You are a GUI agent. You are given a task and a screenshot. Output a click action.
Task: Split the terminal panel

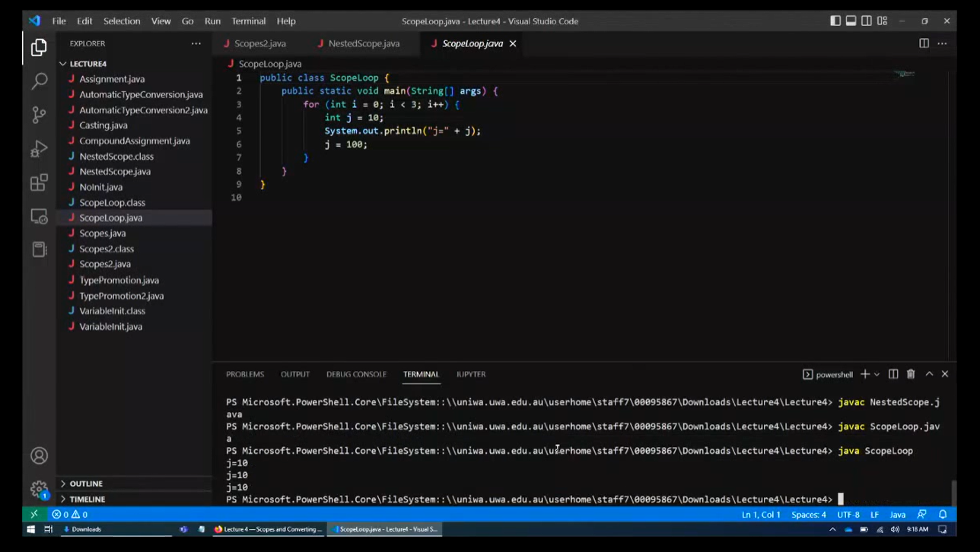click(893, 374)
